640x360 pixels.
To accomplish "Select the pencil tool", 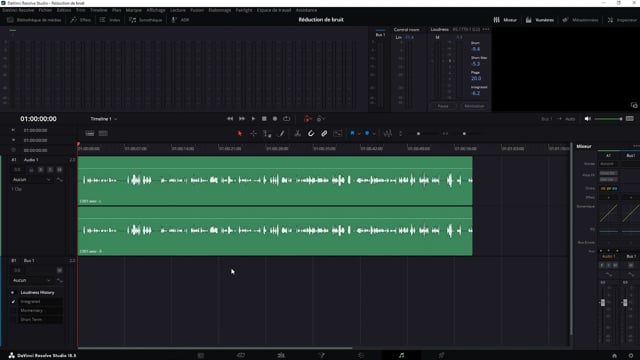I will click(x=281, y=133).
